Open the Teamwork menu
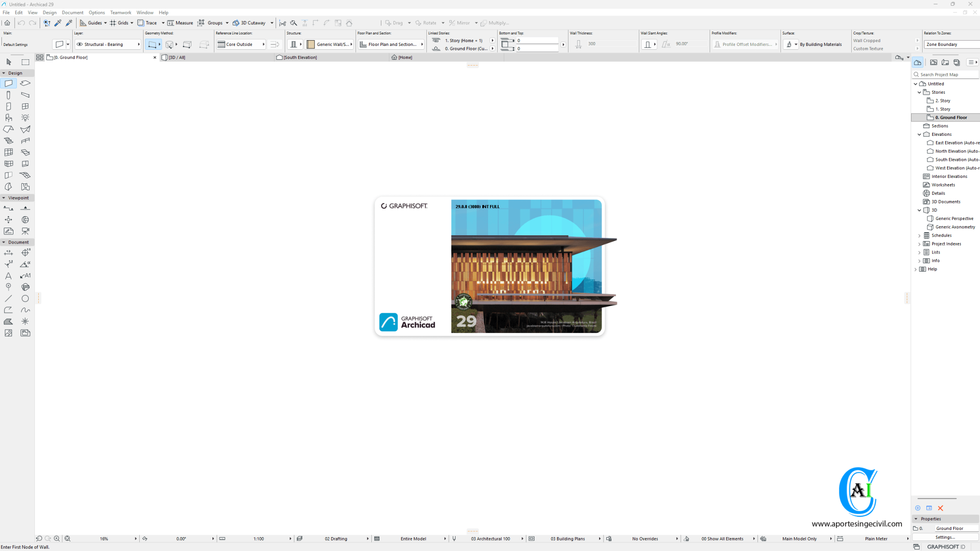This screenshot has height=551, width=980. 121,12
